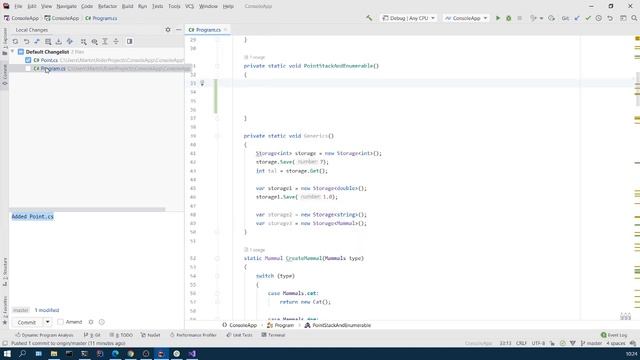Open the Event Log
This screenshot has height=360, width=640.
[x=614, y=335]
